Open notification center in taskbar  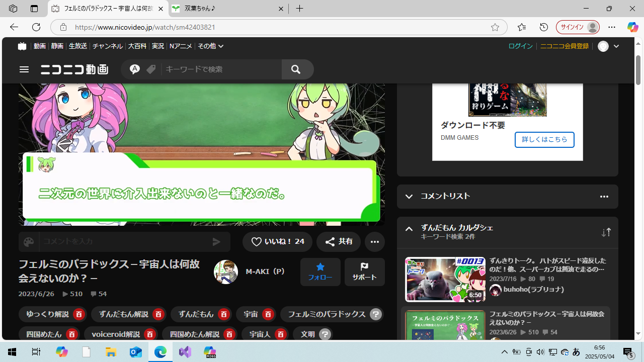(x=628, y=352)
